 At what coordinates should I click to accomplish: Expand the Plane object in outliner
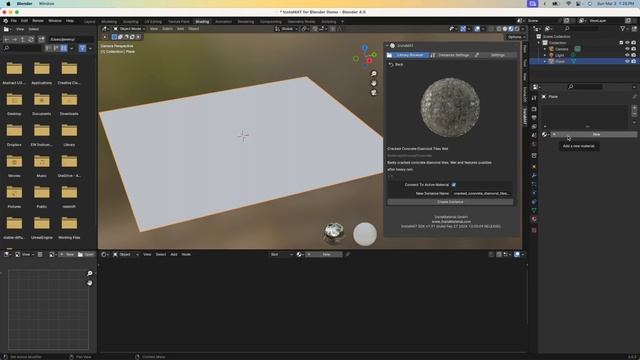pos(544,61)
